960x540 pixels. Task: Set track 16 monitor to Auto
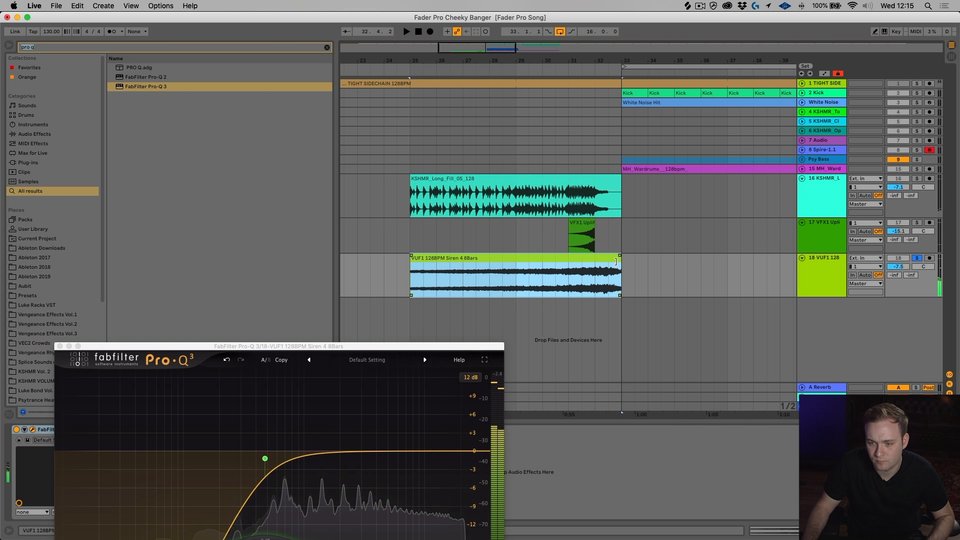(864, 195)
